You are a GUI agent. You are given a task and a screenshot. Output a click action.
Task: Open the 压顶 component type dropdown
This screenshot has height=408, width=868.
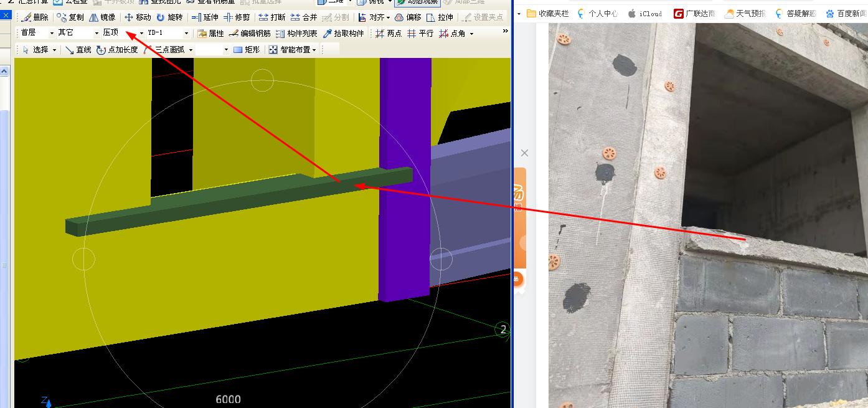123,33
